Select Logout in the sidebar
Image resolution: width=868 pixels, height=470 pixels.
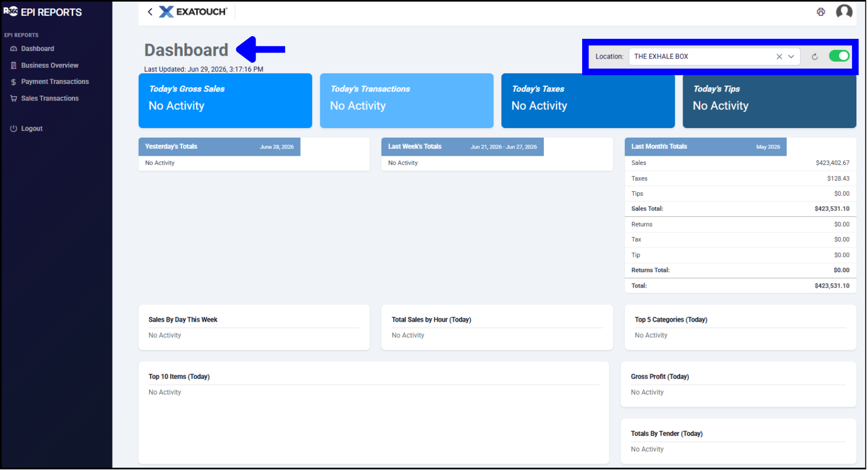[x=32, y=129]
